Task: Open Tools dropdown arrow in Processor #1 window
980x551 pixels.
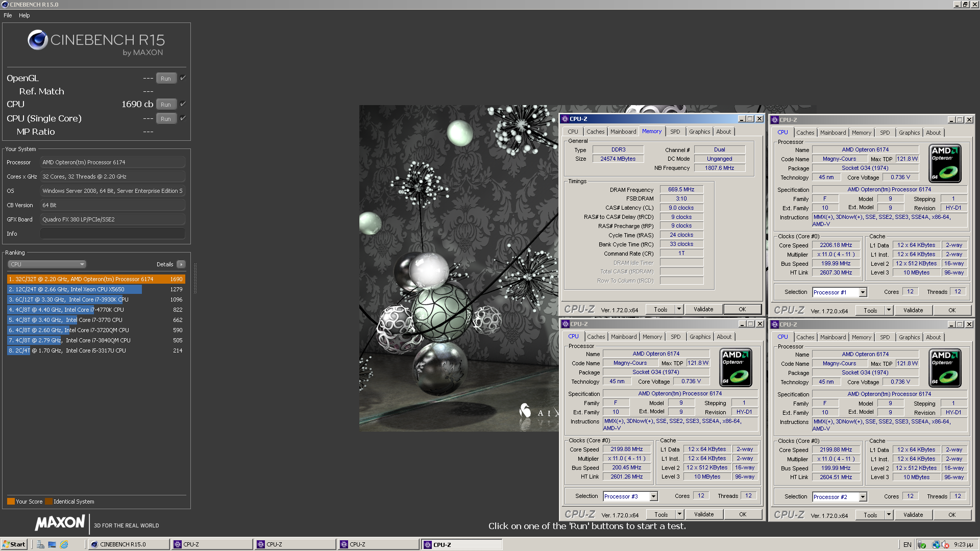Action: 889,310
